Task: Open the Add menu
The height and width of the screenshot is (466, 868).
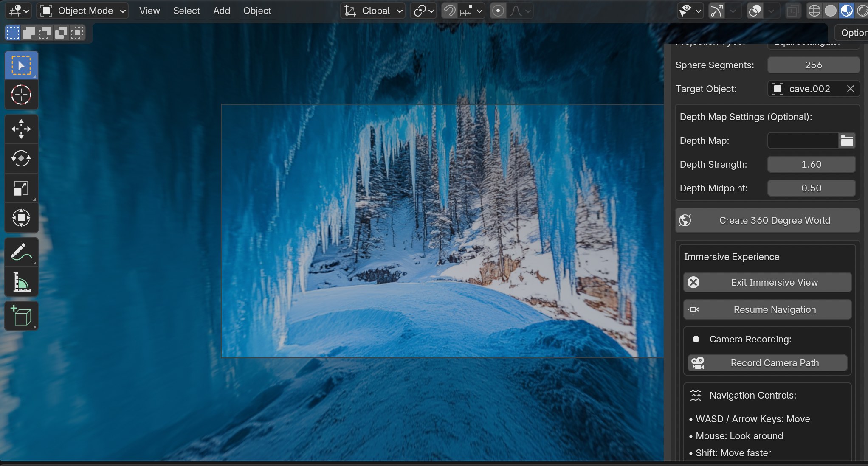Action: point(222,11)
